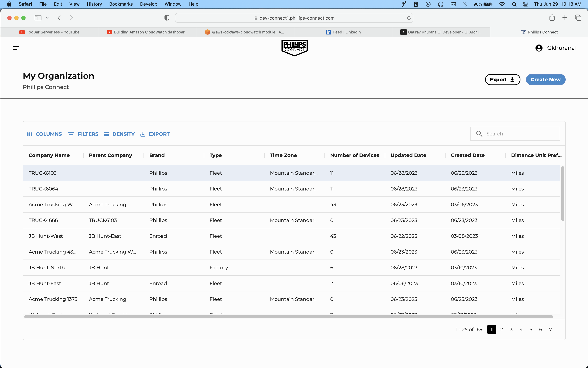Switch to aws-cdk cloudwatch module tab
This screenshot has height=368, width=588.
pos(245,32)
